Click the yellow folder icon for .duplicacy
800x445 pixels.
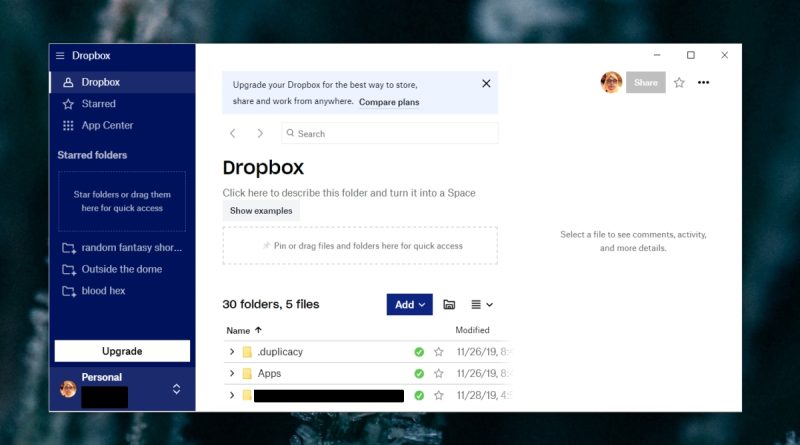point(247,352)
